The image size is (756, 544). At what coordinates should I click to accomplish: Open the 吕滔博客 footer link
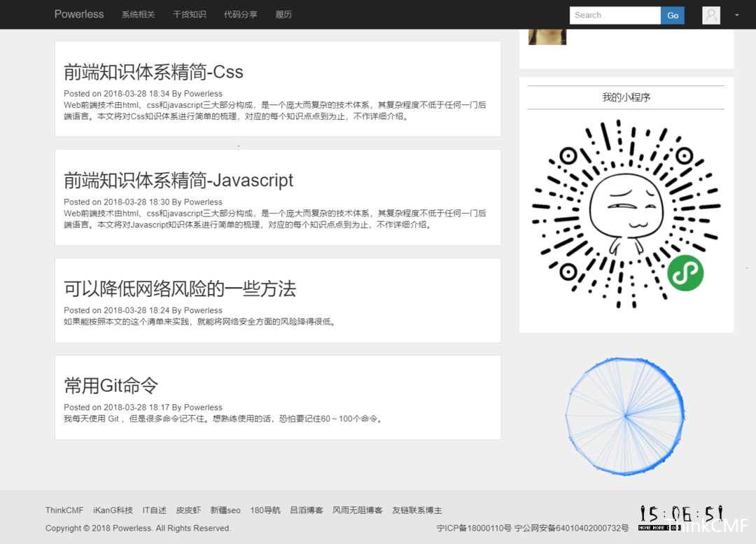306,510
